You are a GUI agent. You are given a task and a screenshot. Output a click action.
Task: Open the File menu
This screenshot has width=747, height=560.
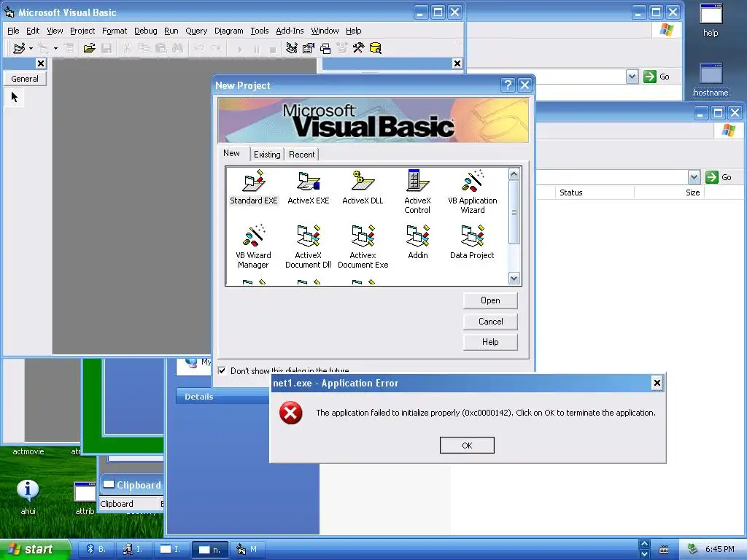(x=13, y=31)
